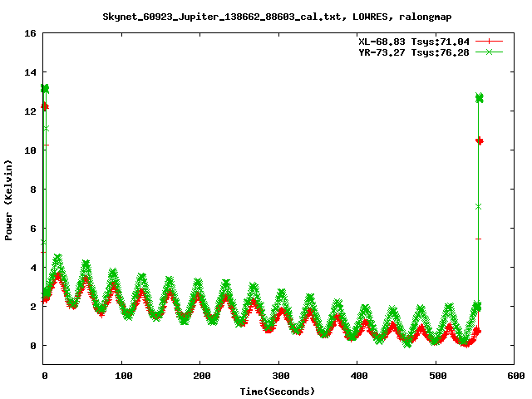The width and height of the screenshot is (532, 399).
Task: Select the legend entry YR-73.27 Tsys:76.28
Action: coord(414,52)
